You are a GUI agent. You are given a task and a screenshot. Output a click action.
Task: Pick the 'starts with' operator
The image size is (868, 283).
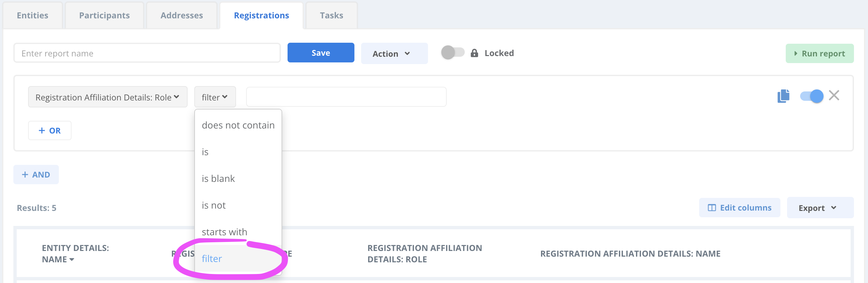coord(224,232)
